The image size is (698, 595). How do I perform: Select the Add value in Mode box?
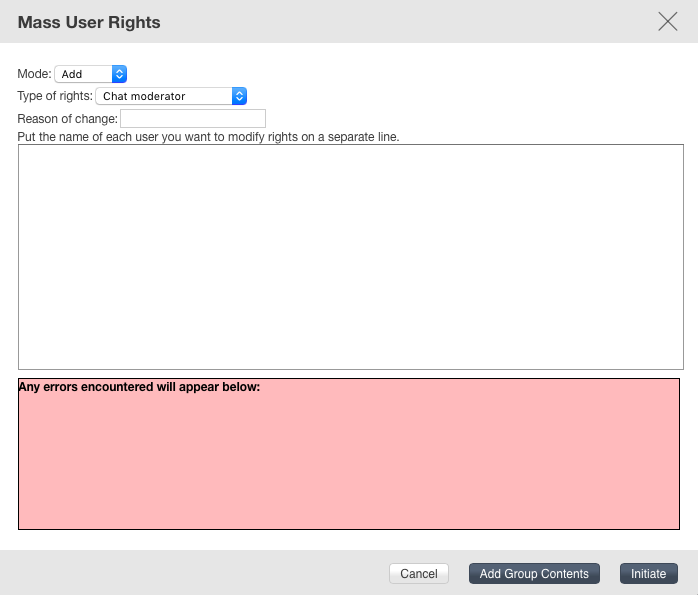(x=72, y=74)
